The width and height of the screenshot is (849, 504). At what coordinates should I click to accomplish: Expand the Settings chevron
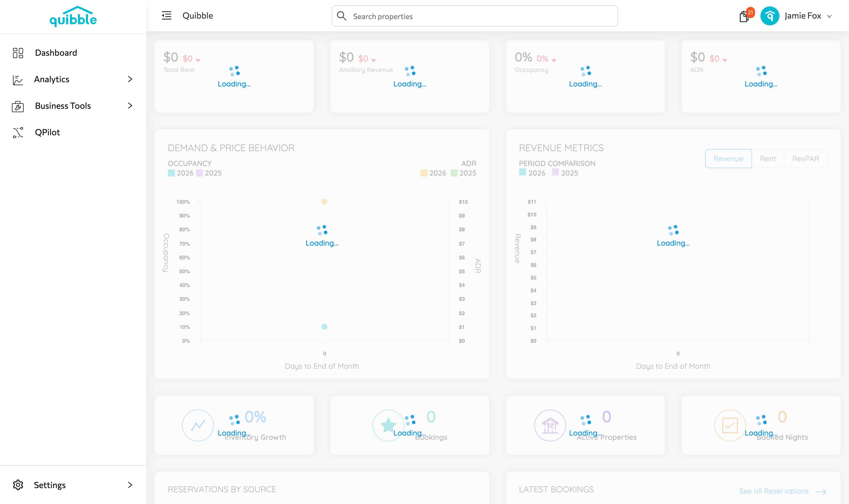(x=130, y=485)
